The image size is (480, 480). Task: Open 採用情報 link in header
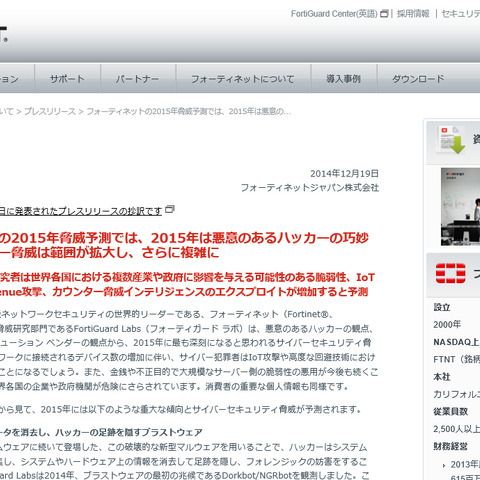[x=413, y=14]
